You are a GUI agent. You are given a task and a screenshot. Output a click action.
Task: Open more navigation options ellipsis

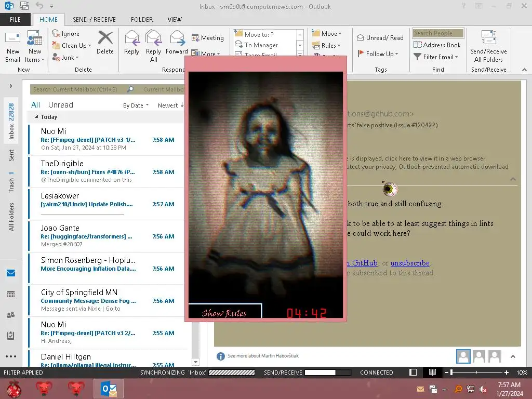pyautogui.click(x=11, y=356)
